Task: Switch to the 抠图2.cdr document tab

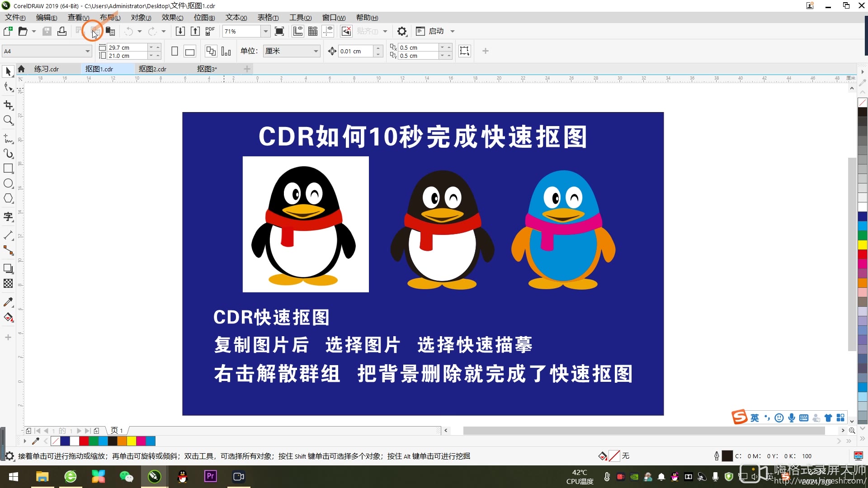Action: coord(152,69)
